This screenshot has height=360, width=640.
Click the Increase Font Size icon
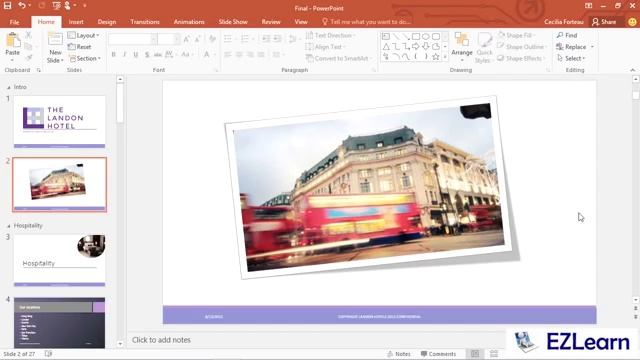187,39
